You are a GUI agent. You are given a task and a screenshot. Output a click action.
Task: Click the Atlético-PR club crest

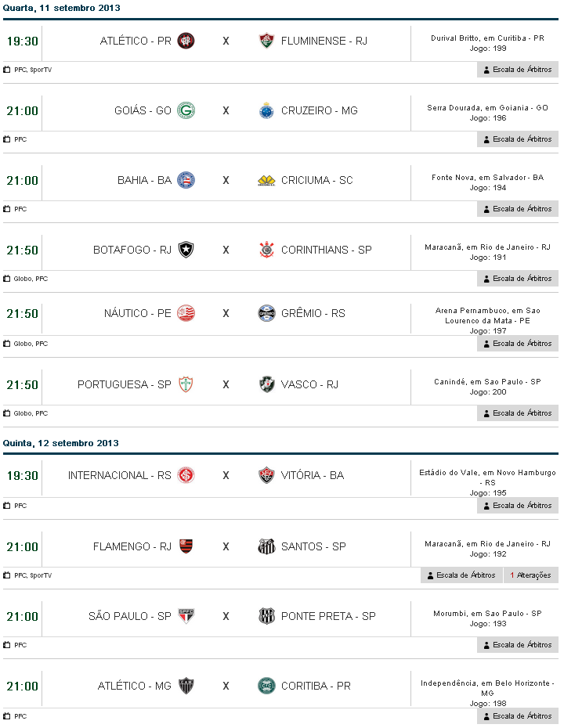click(186, 41)
